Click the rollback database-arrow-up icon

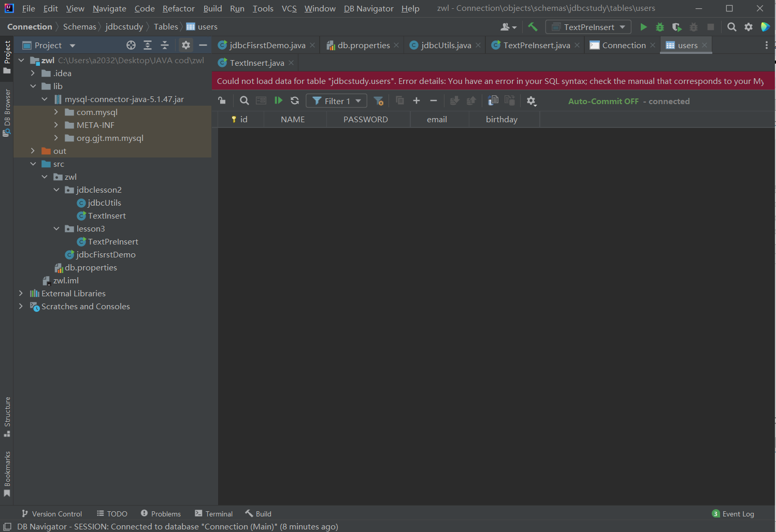tap(471, 100)
